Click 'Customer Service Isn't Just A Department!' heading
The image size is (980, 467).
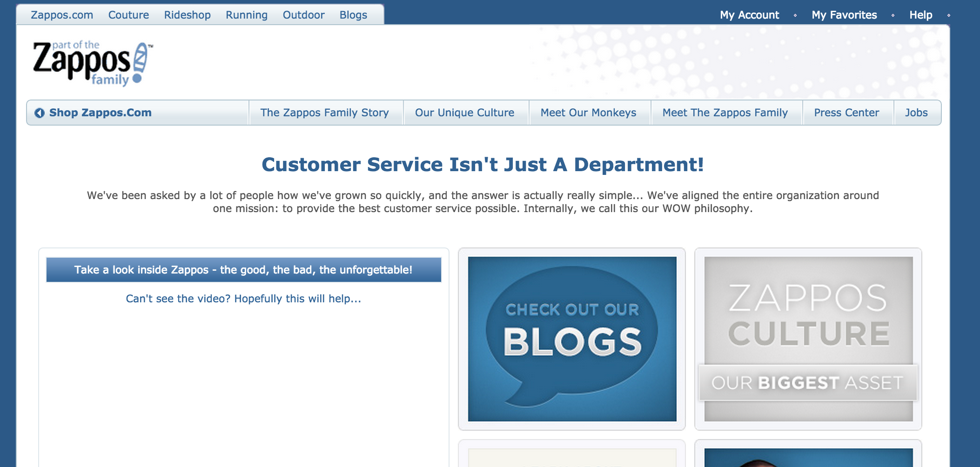(x=483, y=165)
